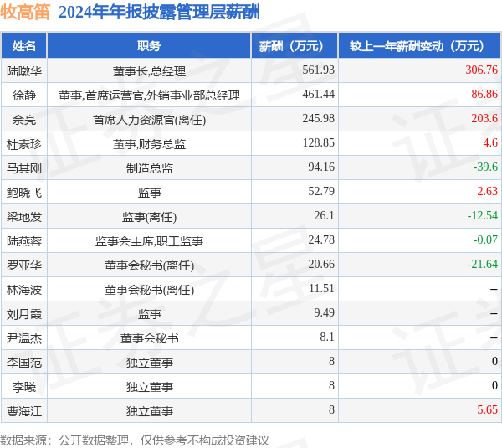Image resolution: width=502 pixels, height=448 pixels.
Task: Click the salary value 26.1
Action: coord(324,215)
